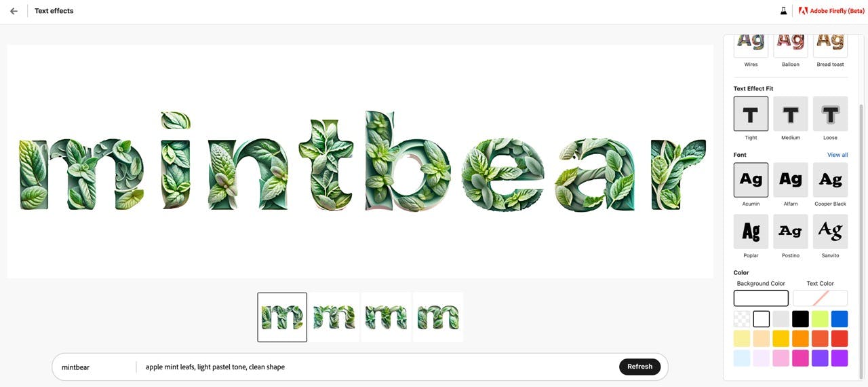Open the Text Color selector box

[821, 298]
